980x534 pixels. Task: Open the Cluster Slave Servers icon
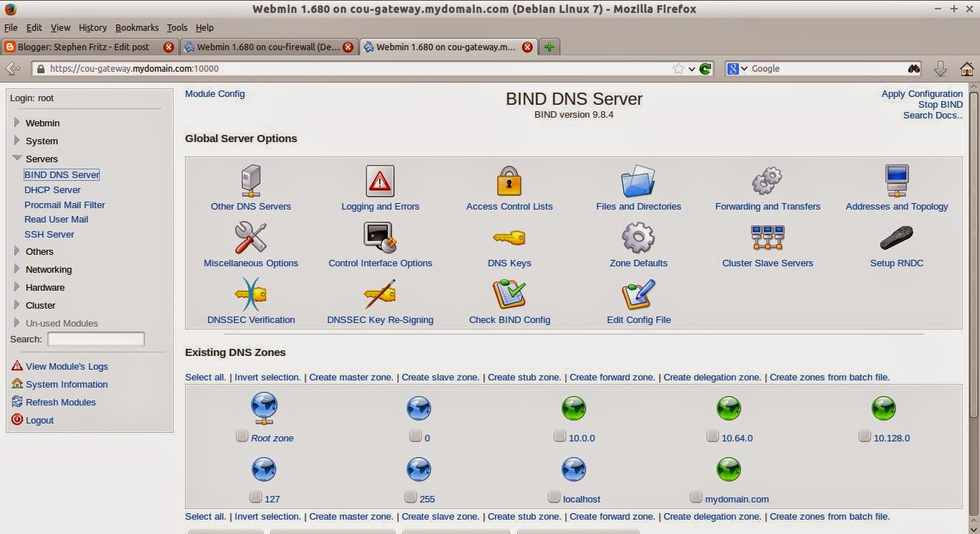(768, 238)
